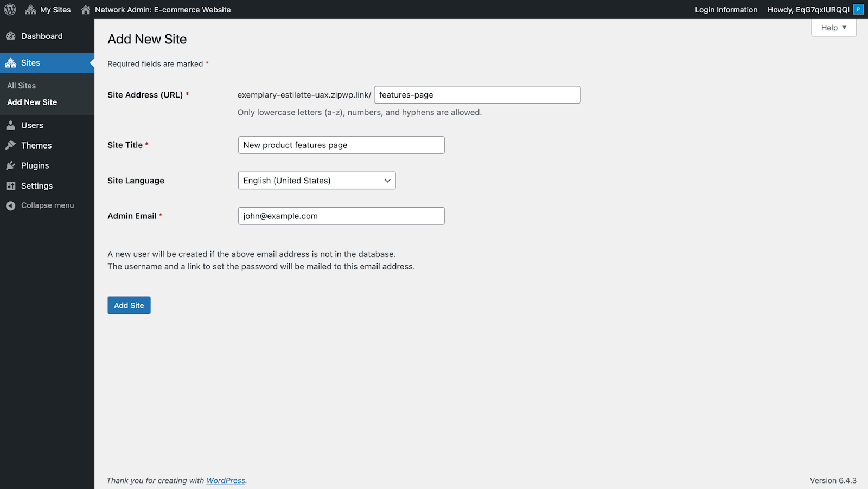Go to All Sites in the sidebar
Screen dimensions: 868x489
21,85
